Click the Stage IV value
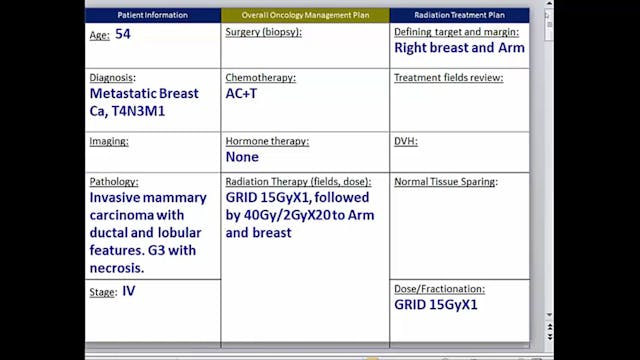640x360 pixels. (x=129, y=291)
